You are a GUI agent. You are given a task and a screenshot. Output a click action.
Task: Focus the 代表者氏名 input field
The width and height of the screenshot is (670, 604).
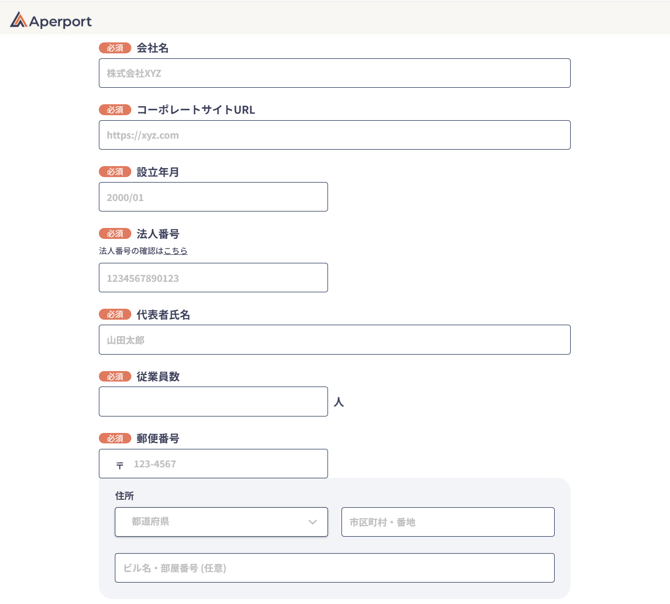(x=335, y=340)
